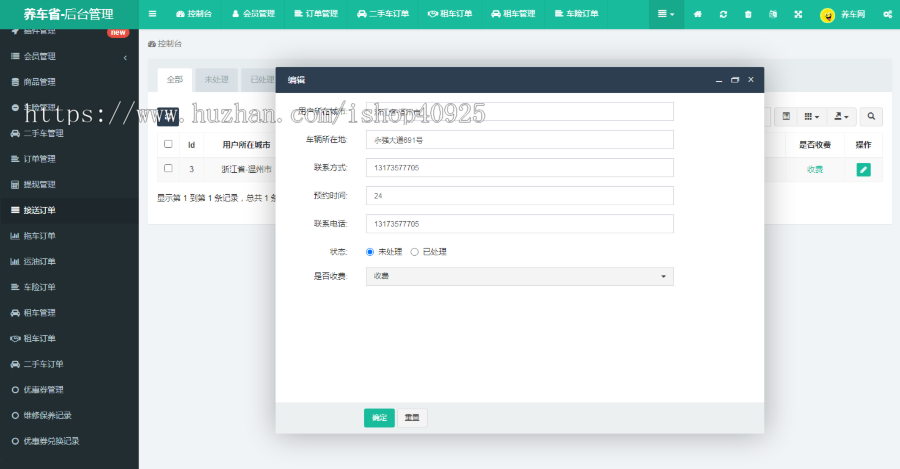Open 订单管理 in top navigation
Viewport: 900px width, 469px height.
316,14
